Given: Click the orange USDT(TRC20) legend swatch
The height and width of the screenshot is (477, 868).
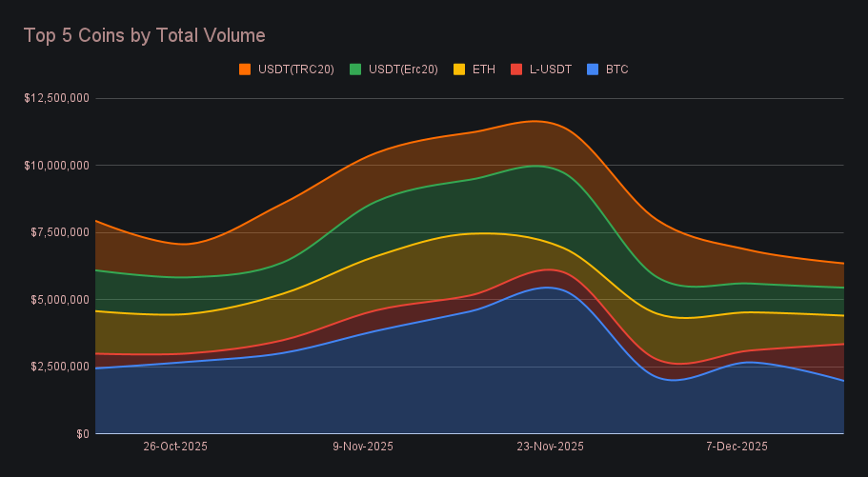Looking at the screenshot, I should [x=245, y=70].
